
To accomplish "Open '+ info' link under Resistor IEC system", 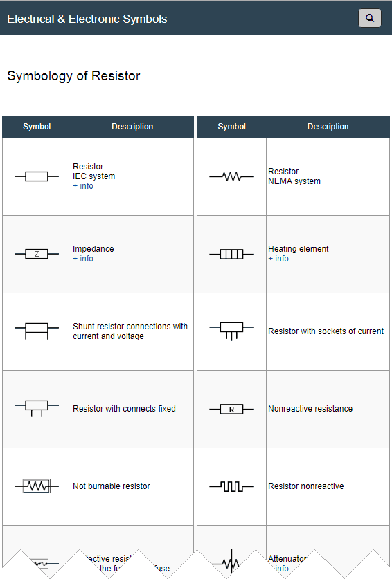I will pos(83,186).
